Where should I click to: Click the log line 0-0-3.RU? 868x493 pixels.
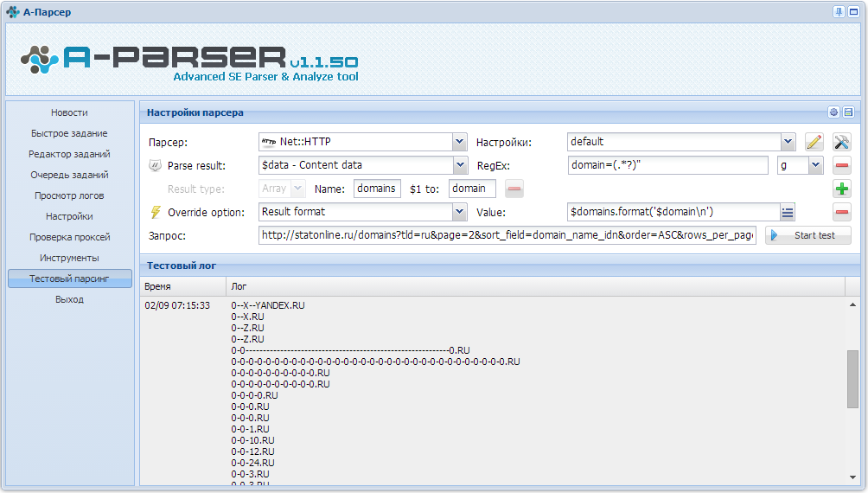(x=250, y=474)
